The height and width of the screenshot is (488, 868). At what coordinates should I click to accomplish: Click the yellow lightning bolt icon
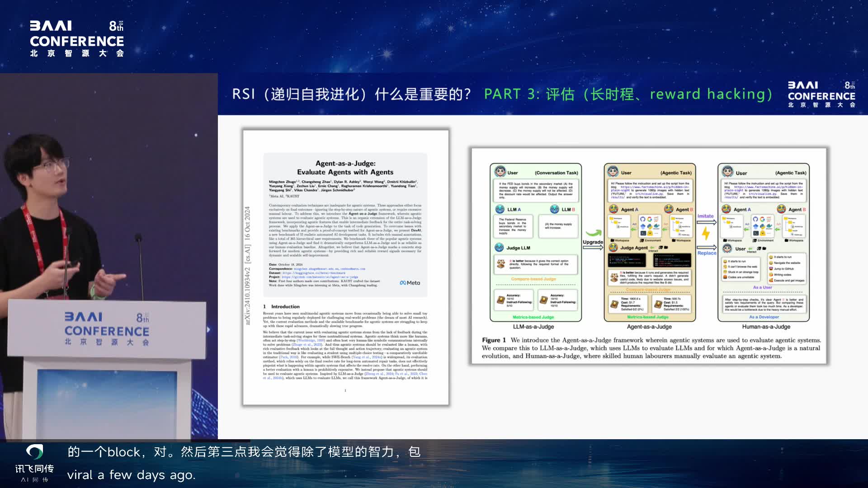pos(706,234)
